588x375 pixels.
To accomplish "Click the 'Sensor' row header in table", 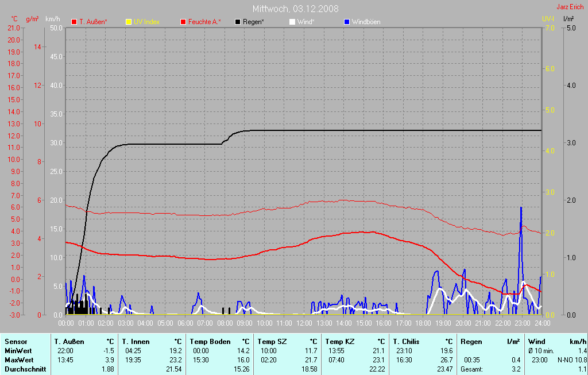I will pos(16,342).
